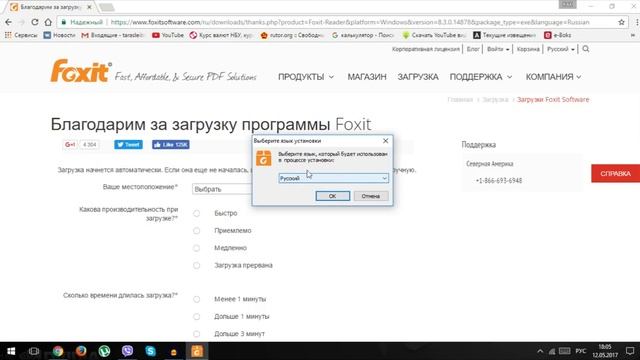Open the Корзина link
640x360 pixels.
point(528,49)
